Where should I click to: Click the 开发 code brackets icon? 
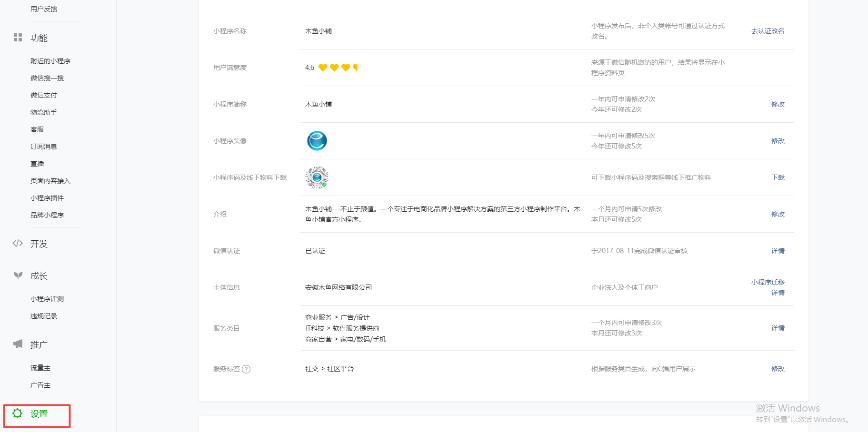coord(18,244)
